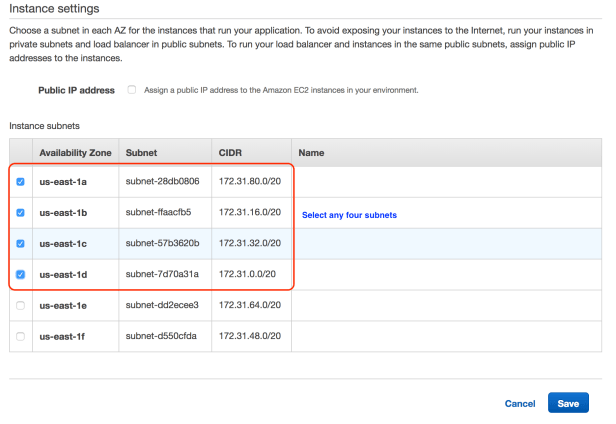Click the Availability Zone column header
Screen dimensions: 616x424
pos(75,152)
